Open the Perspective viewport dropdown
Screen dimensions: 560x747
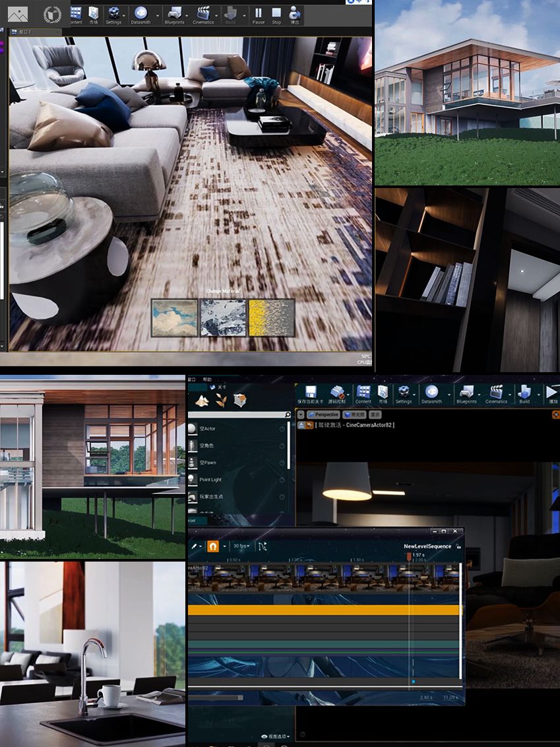(x=325, y=414)
